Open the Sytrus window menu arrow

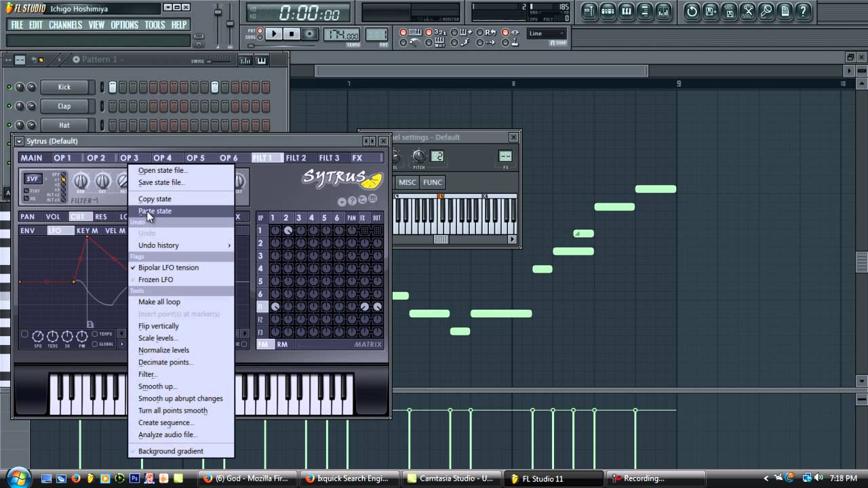click(x=19, y=141)
